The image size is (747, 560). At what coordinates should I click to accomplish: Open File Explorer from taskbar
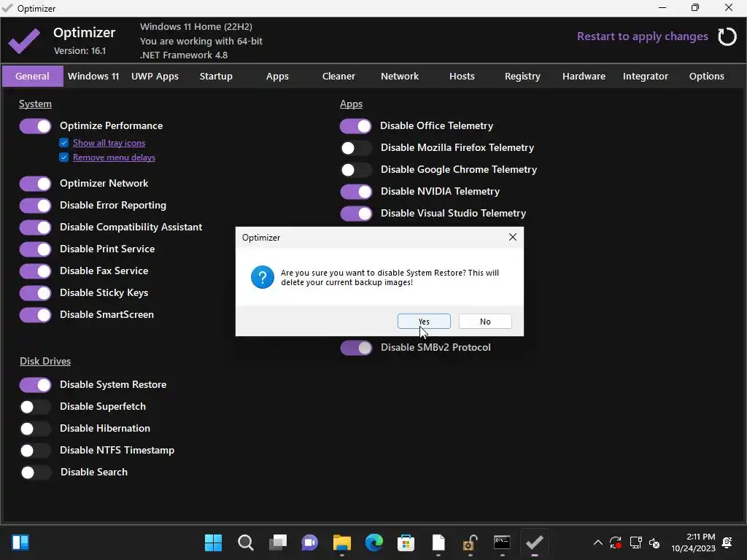(x=342, y=542)
